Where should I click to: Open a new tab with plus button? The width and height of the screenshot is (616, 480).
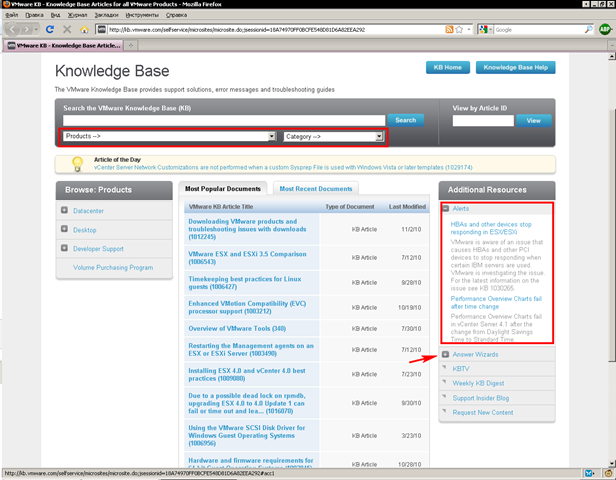(130, 45)
